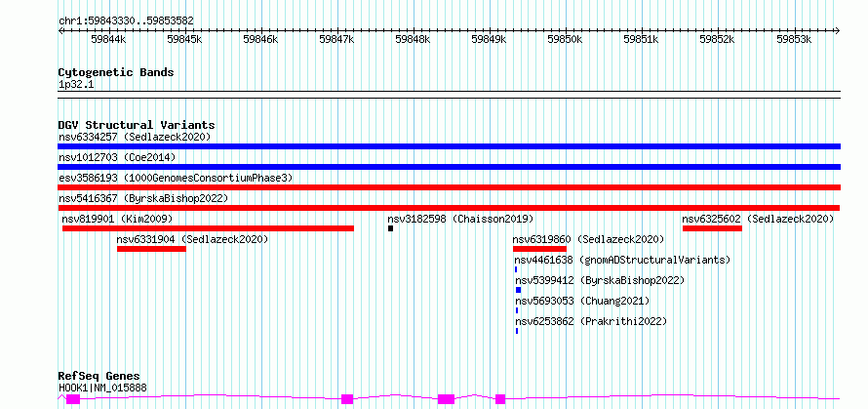The image size is (868, 409).
Task: Click the nsv6253862 (Prakrithi2022) label
Action: pyautogui.click(x=591, y=321)
